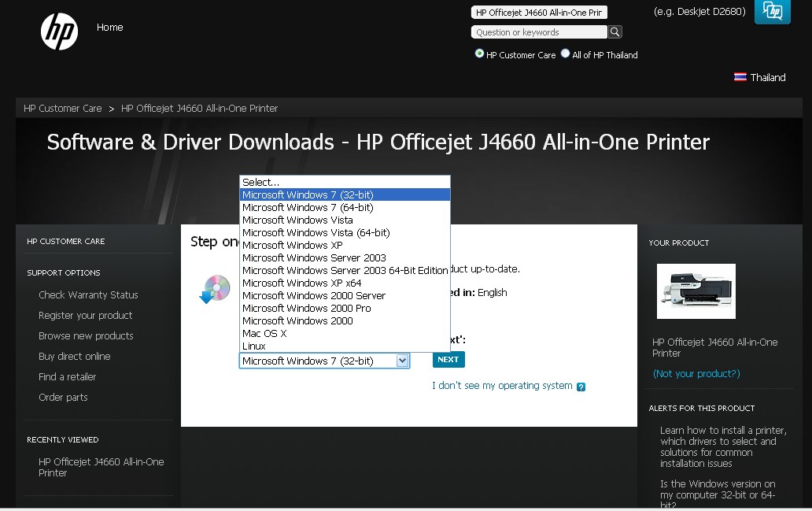Image resolution: width=812 pixels, height=511 pixels.
Task: Click the Buy direct online link
Action: [75, 356]
